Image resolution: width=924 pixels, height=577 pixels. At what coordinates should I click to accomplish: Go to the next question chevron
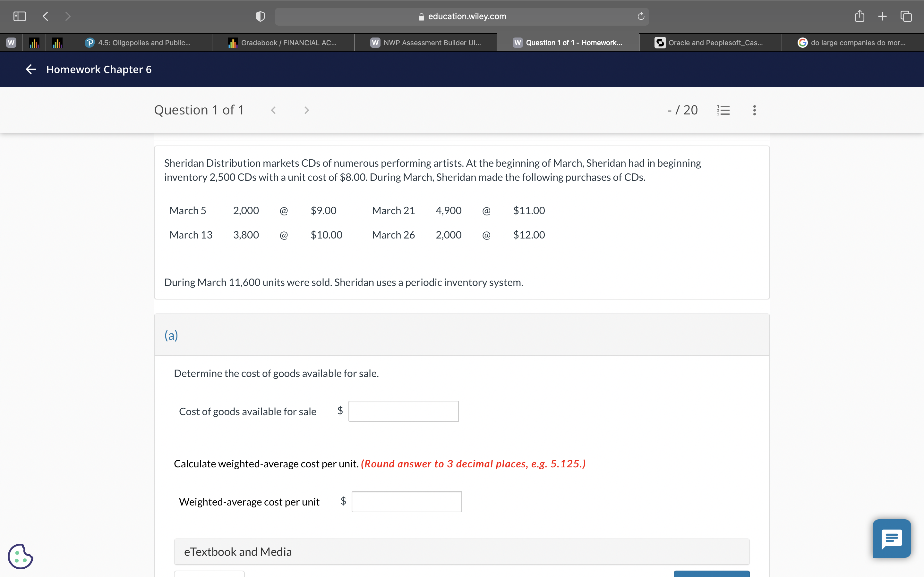click(306, 110)
